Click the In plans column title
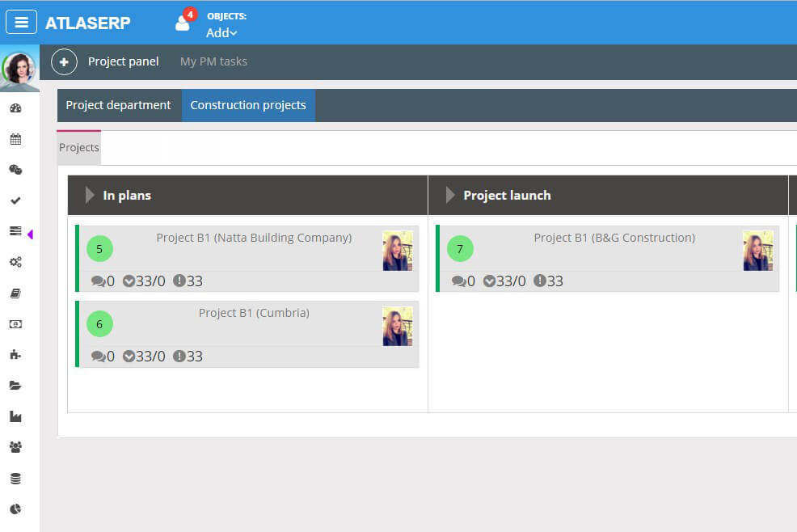The width and height of the screenshot is (797, 532). point(127,196)
